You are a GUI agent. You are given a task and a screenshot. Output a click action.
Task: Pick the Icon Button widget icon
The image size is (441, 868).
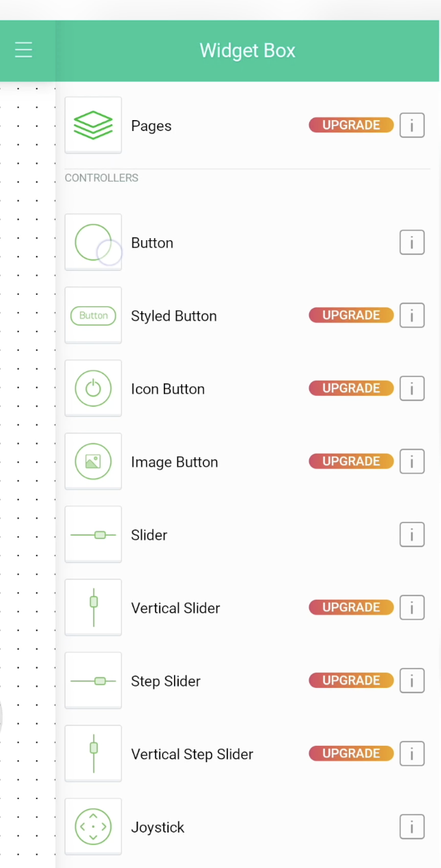tap(93, 388)
